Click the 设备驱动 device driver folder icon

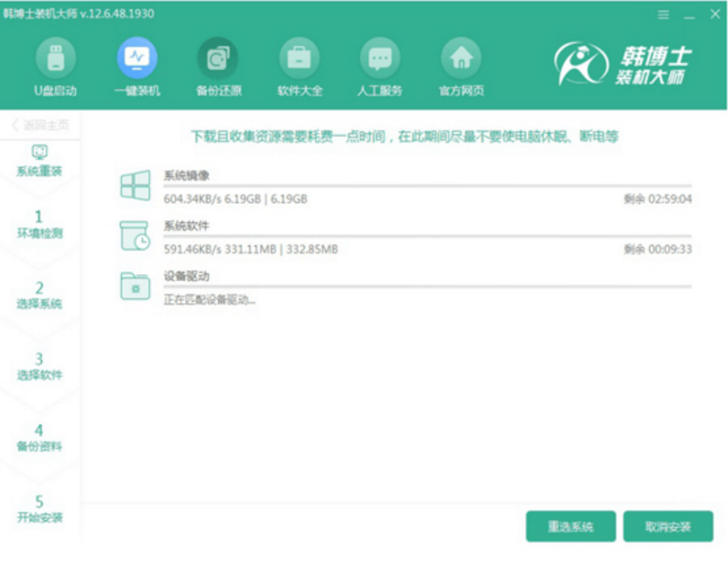pos(135,287)
